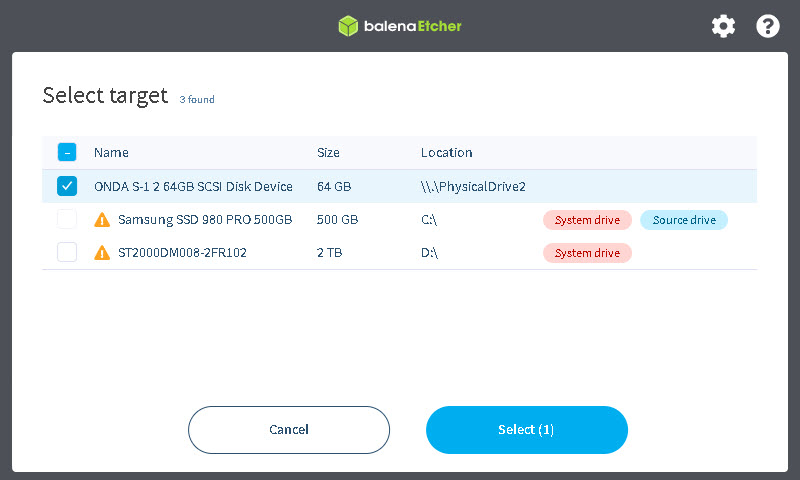Click the Name column header

111,153
